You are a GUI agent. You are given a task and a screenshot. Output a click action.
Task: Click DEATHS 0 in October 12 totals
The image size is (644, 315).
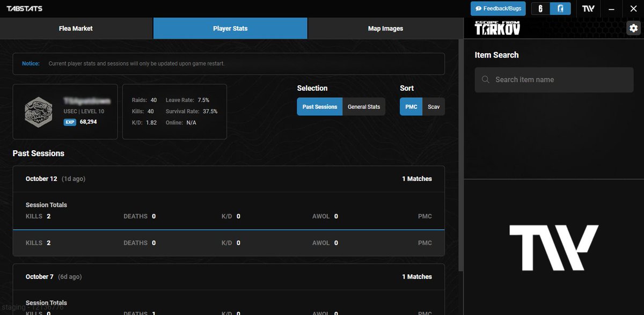(140, 216)
